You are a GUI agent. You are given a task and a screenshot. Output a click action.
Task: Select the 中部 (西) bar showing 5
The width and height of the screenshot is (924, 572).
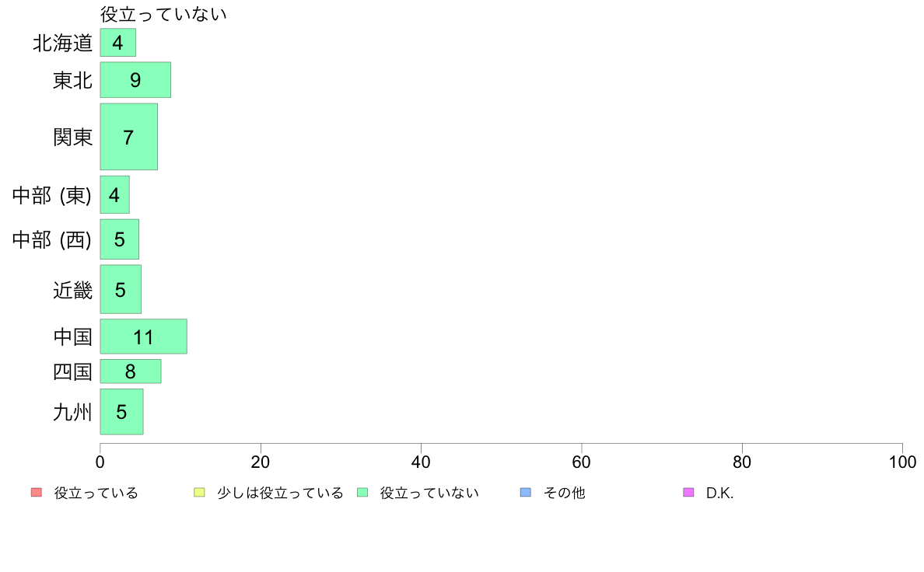[120, 239]
